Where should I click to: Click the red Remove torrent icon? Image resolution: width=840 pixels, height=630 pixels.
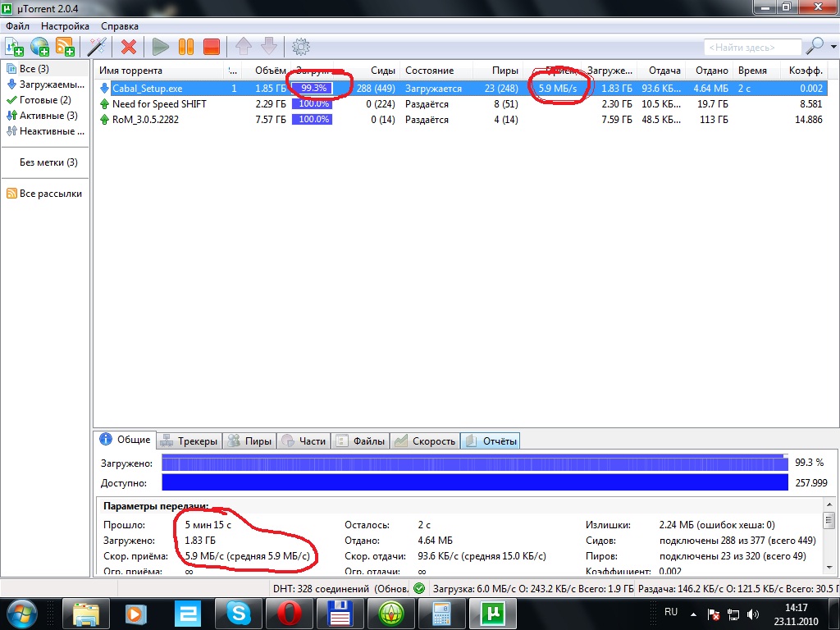coord(129,47)
